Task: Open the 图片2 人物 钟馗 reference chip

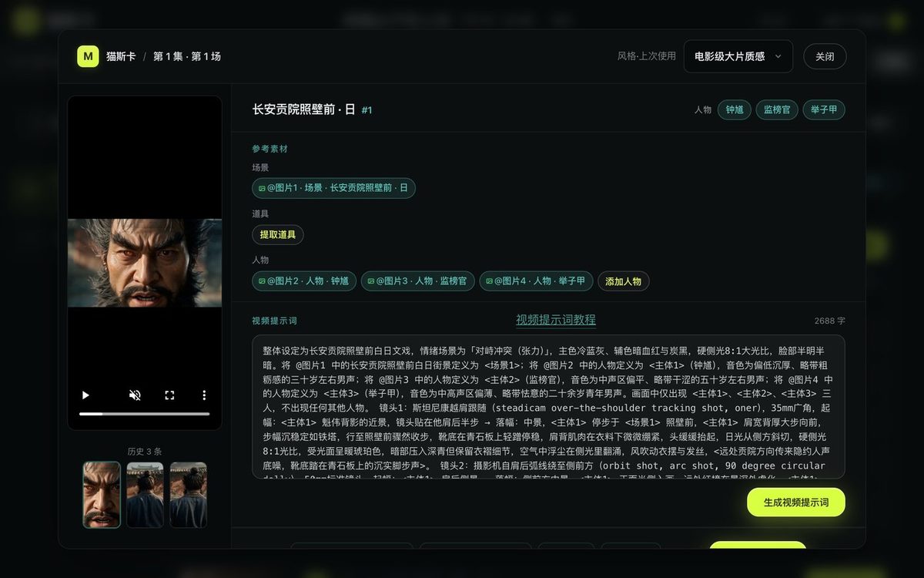Action: (304, 281)
